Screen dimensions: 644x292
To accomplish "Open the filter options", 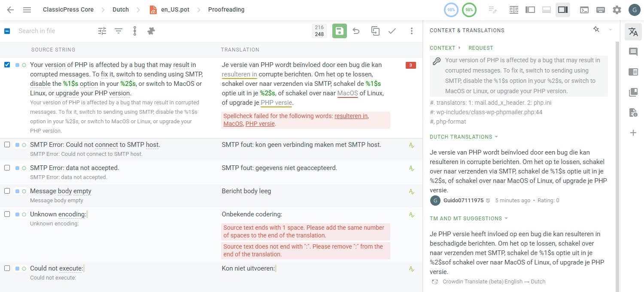I will [x=118, y=31].
